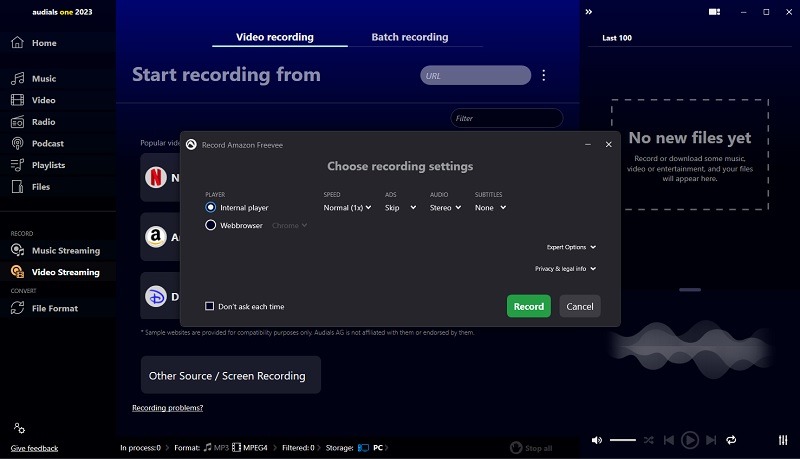The height and width of the screenshot is (459, 800).
Task: Click the panel drag handle bar
Action: [x=690, y=290]
